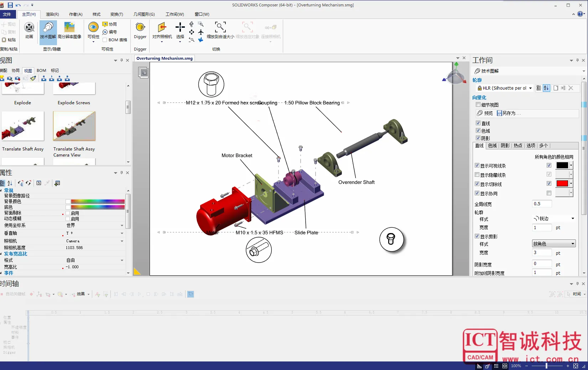The width and height of the screenshot is (588, 370).
Task: Open the 动画 (Animation) mode
Action: [x=29, y=30]
